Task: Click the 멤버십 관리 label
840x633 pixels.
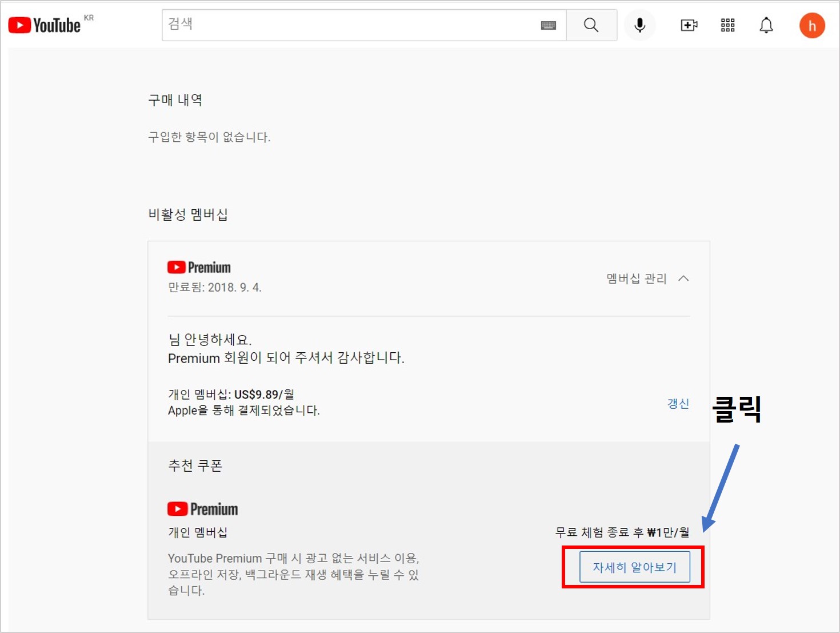Action: 637,278
